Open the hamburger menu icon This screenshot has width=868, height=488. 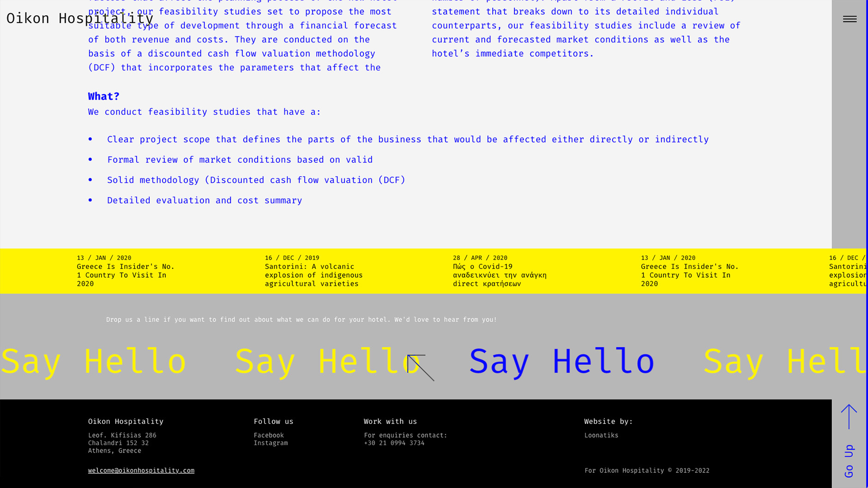tap(850, 19)
